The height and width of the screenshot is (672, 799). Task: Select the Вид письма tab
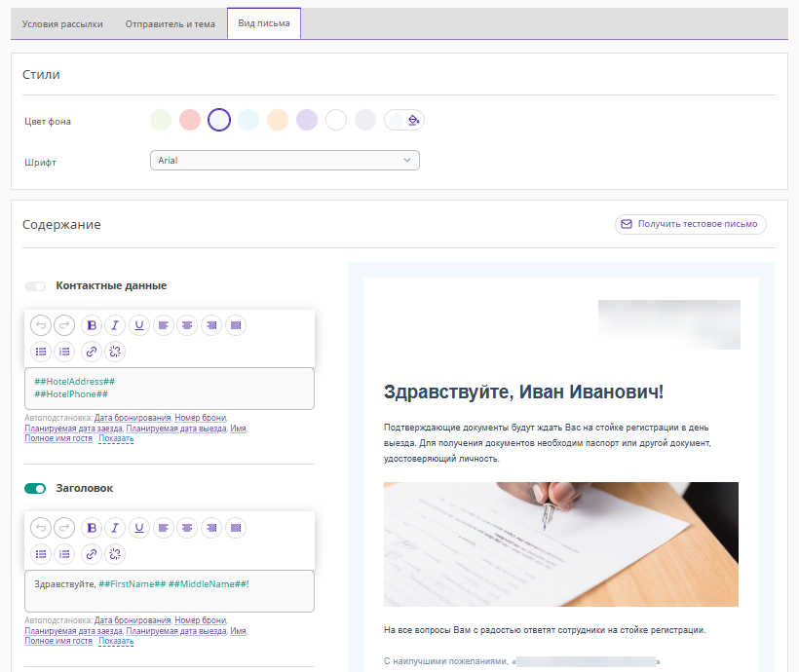point(264,23)
